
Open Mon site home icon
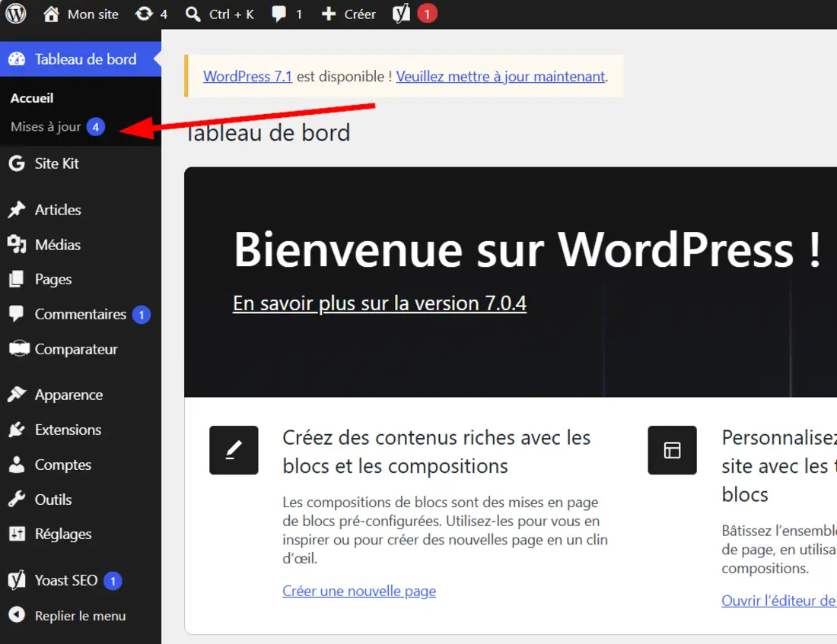tap(51, 14)
